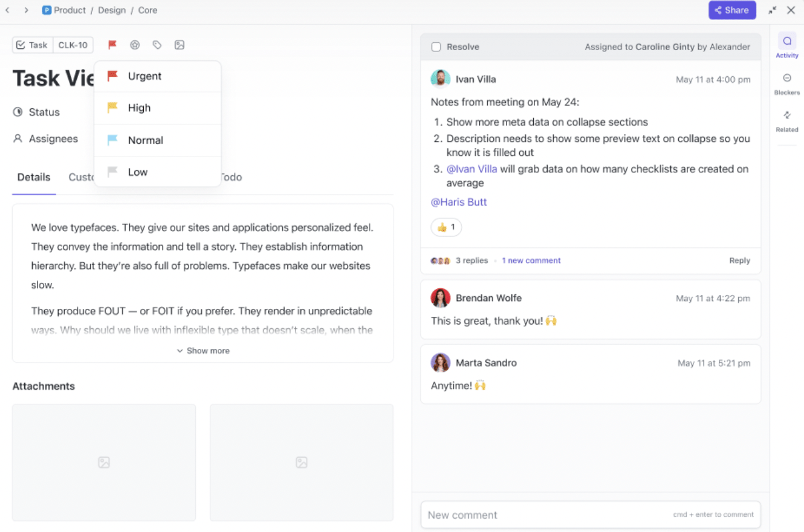The image size is (804, 532).
Task: Click the tag icon in task header
Action: [157, 45]
